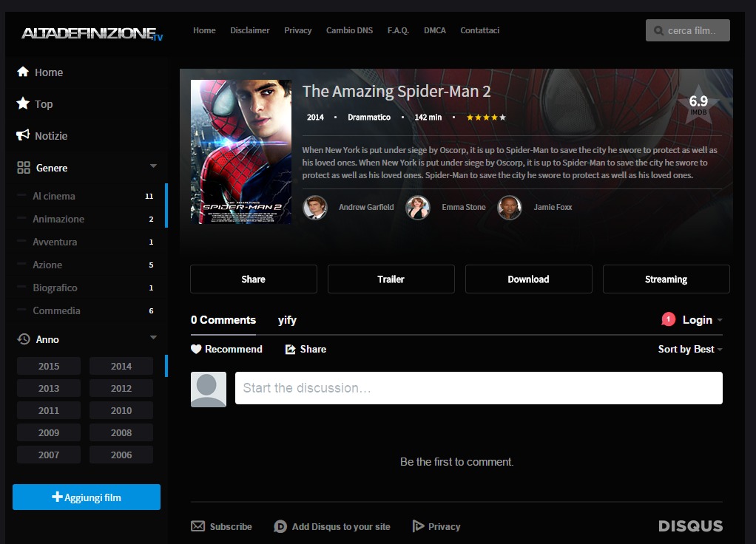The height and width of the screenshot is (544, 756).
Task: Open the Cambio DNS menu item
Action: point(349,30)
